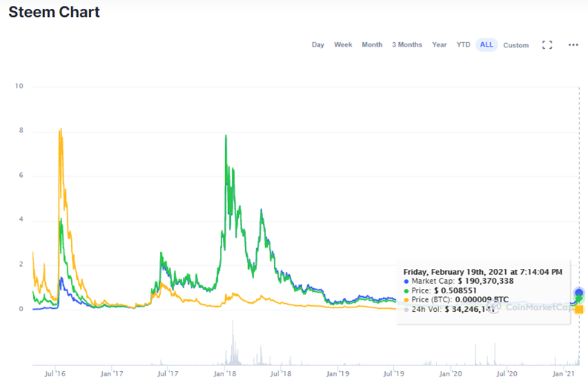Screen dimensions: 588x383
Task: Click the orange BTC price peak near Jul '16
Action: [61, 130]
